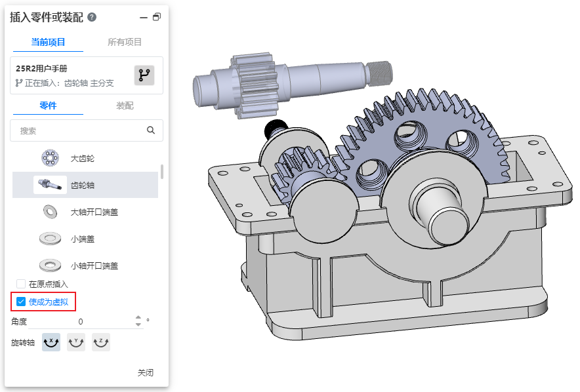Open the 零件 tab

pyautogui.click(x=48, y=106)
